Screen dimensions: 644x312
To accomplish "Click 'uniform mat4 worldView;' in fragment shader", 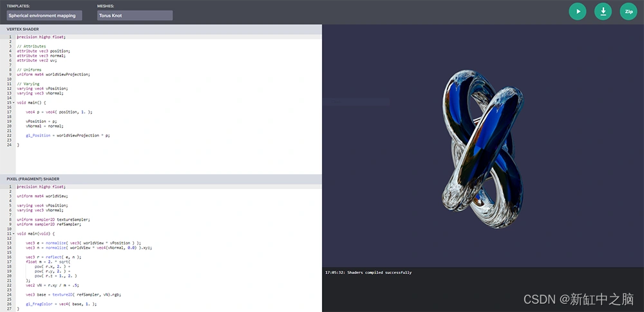I will click(x=43, y=196).
